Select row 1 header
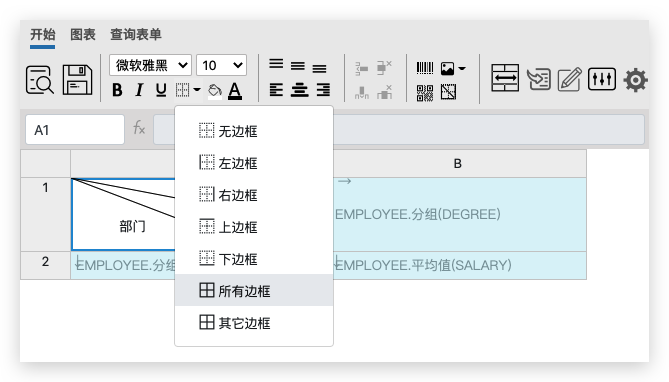 click(46, 214)
